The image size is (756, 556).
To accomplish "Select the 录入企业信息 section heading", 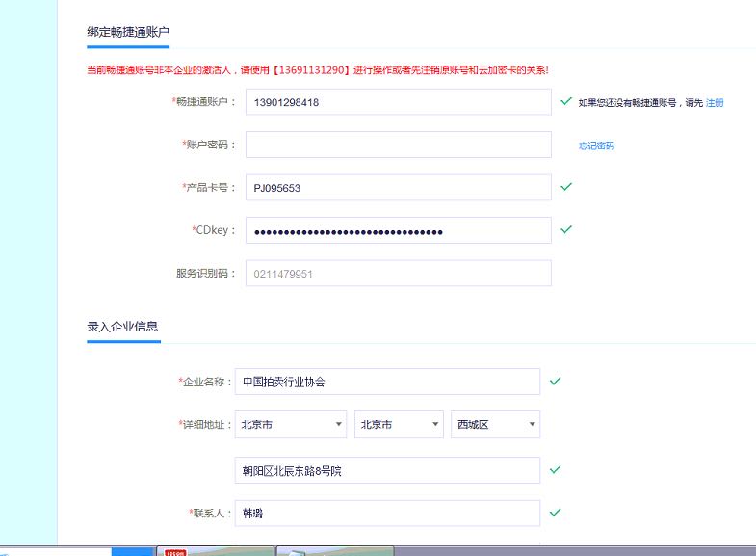I will pyautogui.click(x=122, y=327).
